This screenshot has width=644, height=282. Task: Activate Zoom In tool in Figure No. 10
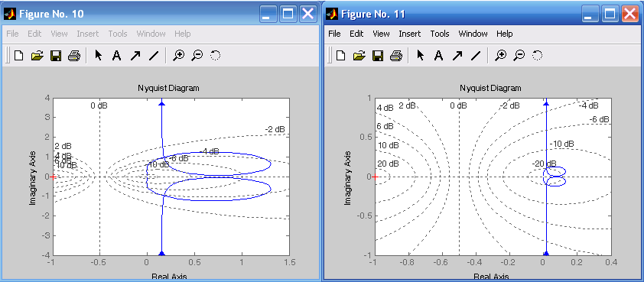coord(178,56)
